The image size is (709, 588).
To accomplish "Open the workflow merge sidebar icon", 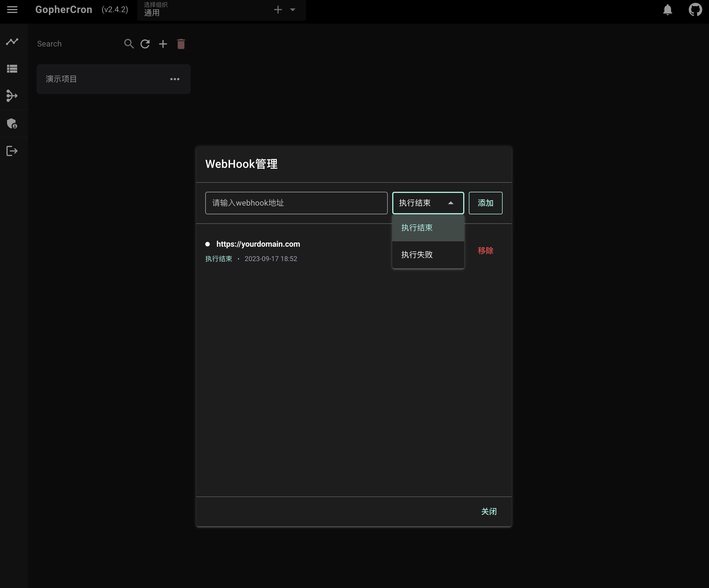I will click(12, 96).
